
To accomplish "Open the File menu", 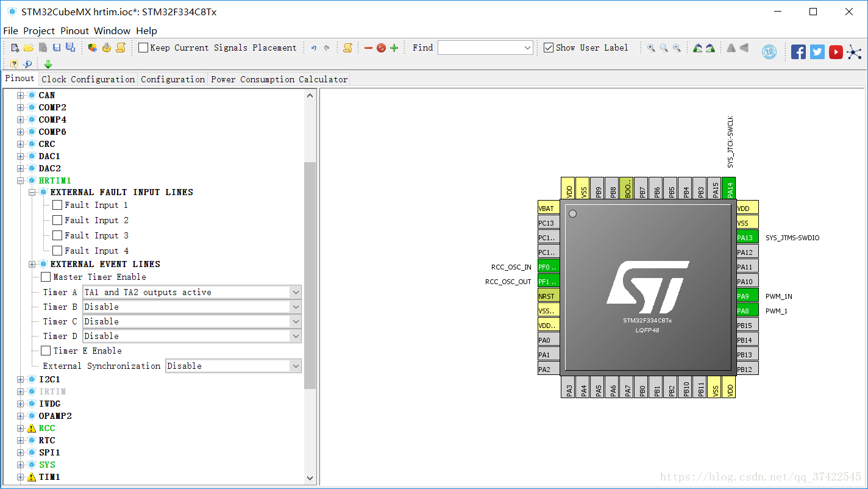I will click(11, 30).
